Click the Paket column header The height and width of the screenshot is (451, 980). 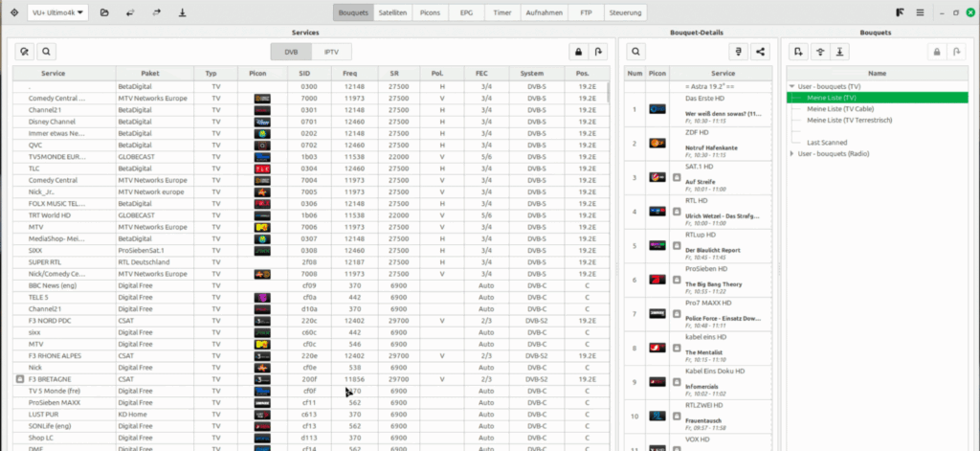pos(150,73)
